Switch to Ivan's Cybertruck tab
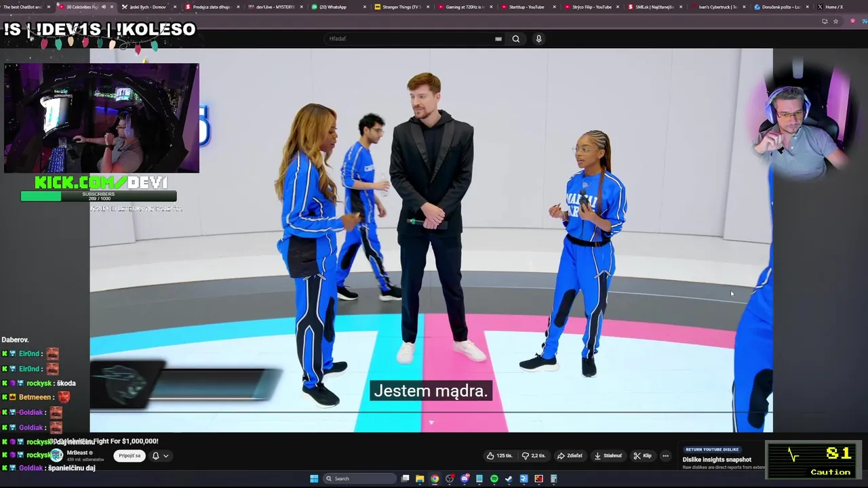The image size is (868, 488). pos(717,7)
